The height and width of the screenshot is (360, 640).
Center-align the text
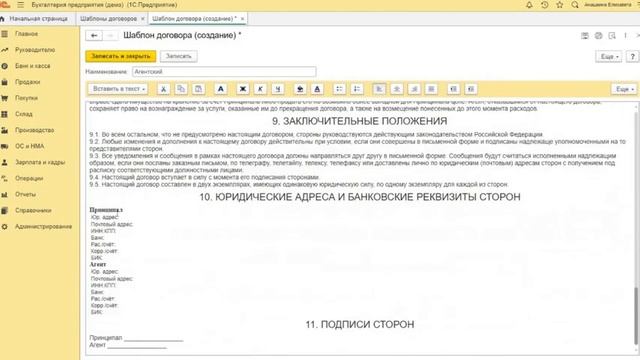point(396,89)
